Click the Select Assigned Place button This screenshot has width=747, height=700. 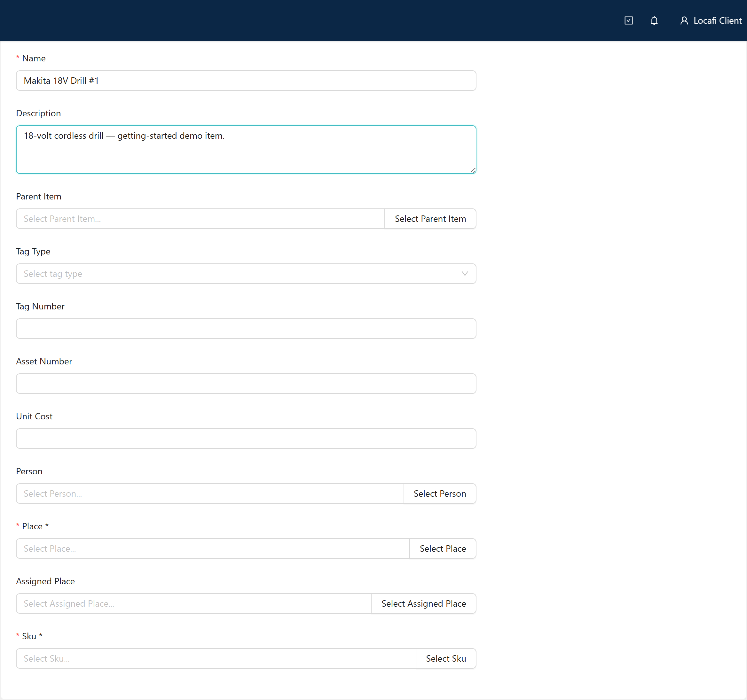pos(423,603)
